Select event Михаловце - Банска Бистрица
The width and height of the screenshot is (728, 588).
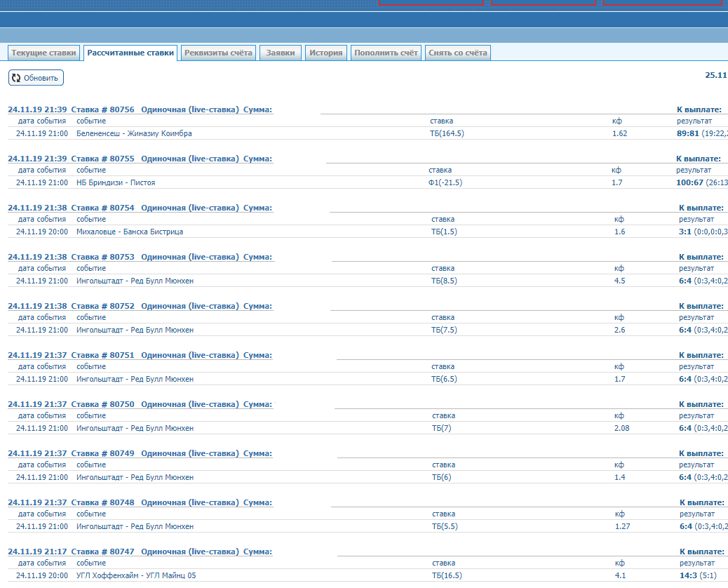pyautogui.click(x=130, y=232)
